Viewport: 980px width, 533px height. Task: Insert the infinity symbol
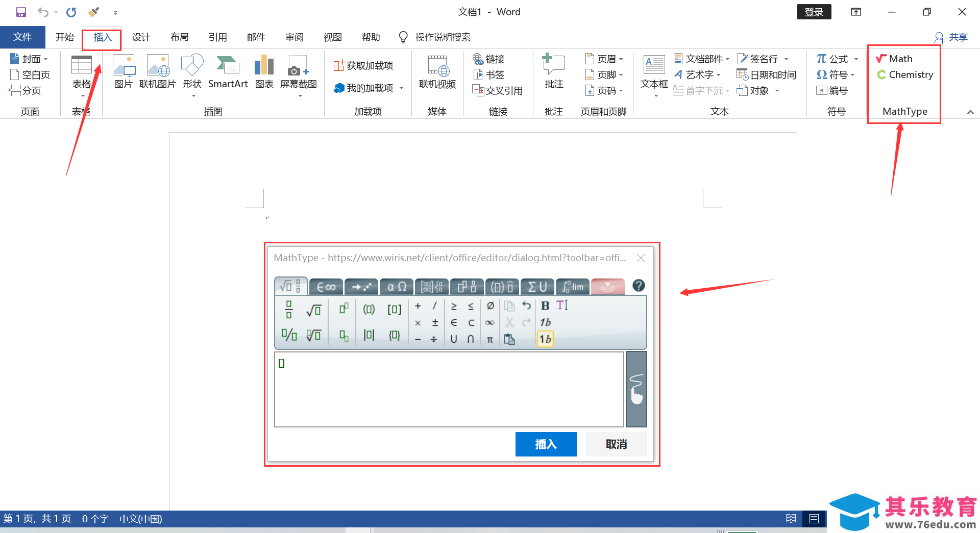coord(489,322)
